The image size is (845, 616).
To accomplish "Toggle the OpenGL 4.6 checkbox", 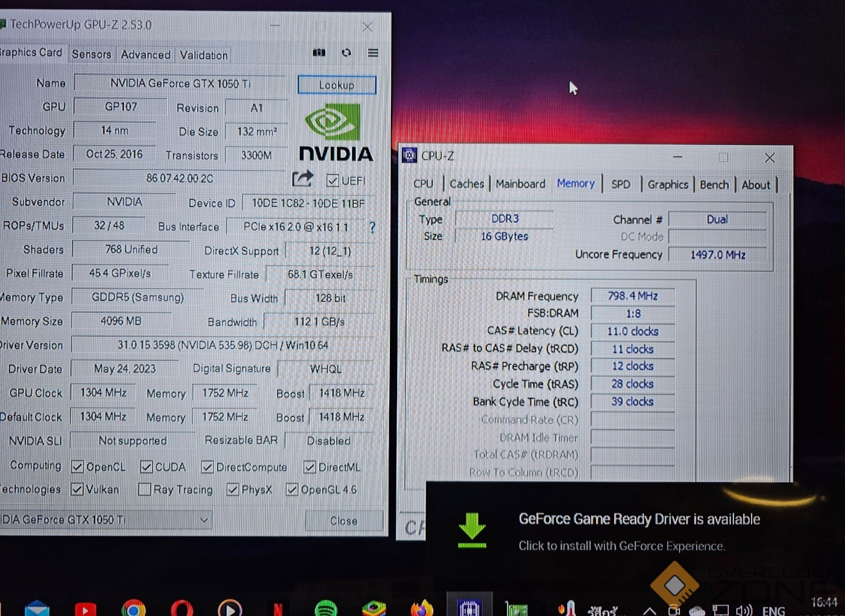I will (x=292, y=489).
